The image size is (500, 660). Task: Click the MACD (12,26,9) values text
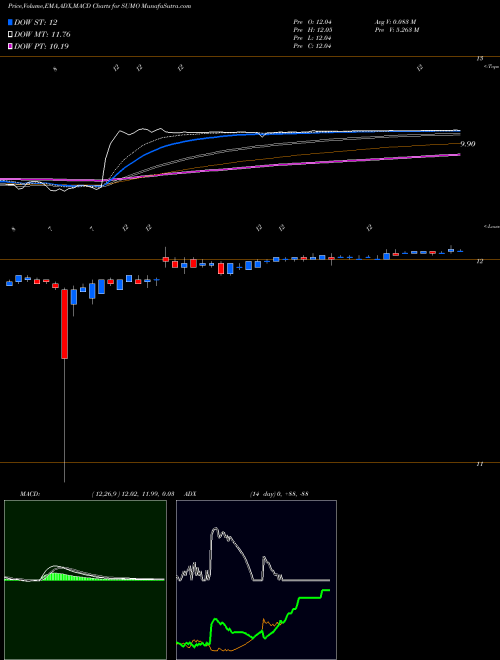(x=131, y=494)
